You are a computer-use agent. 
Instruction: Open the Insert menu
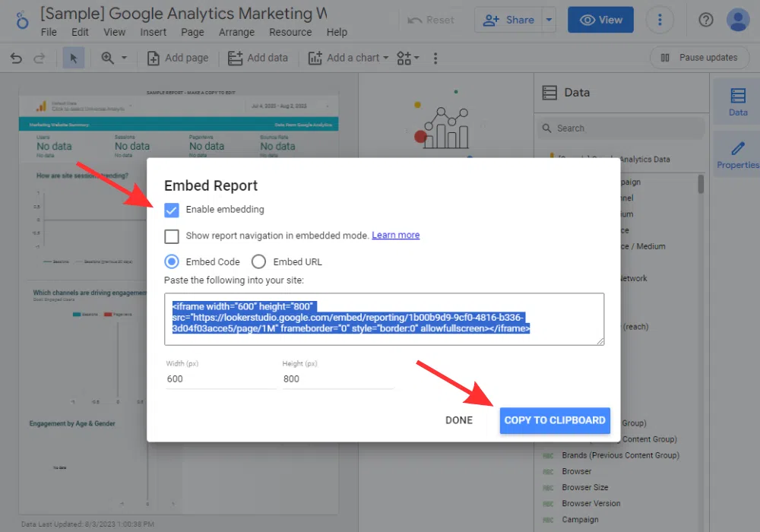click(154, 32)
